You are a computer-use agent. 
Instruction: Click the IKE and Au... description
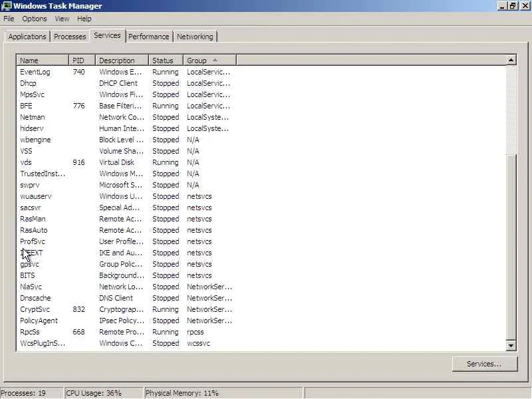[121, 253]
